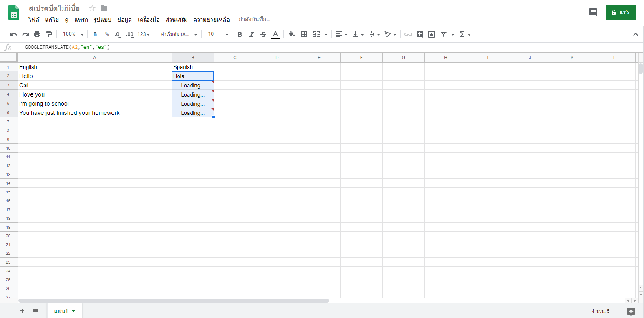Click the กำลังบันทึก saving status link
The height and width of the screenshot is (318, 644).
coord(254,20)
